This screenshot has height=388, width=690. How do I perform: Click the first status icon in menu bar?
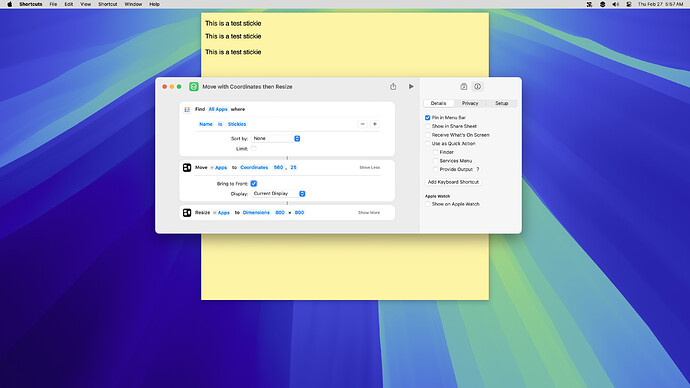(589, 4)
